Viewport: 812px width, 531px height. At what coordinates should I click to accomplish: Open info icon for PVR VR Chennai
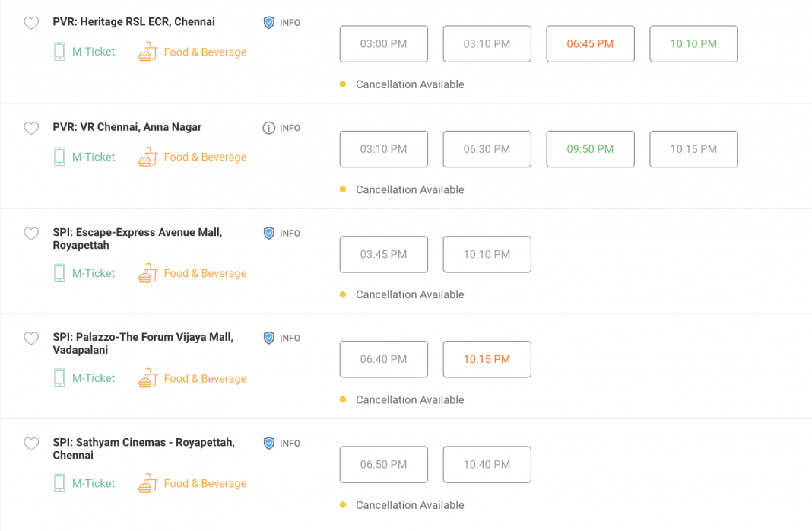pos(268,128)
